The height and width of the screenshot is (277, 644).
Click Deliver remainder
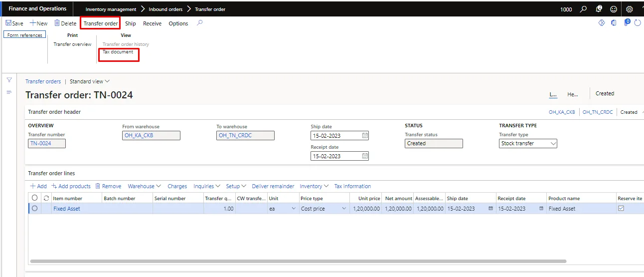coord(273,186)
